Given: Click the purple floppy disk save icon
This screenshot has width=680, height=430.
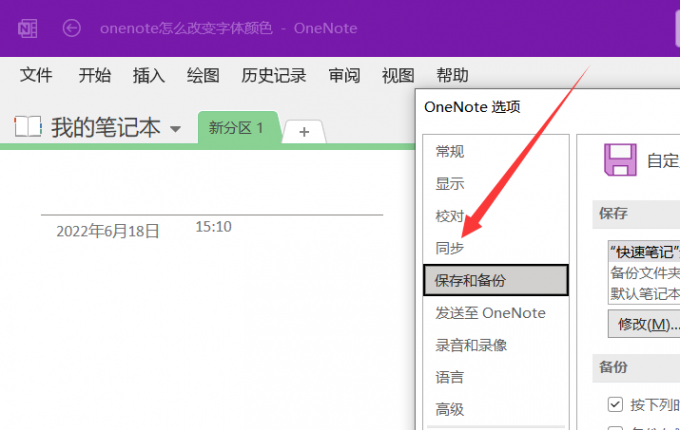Looking at the screenshot, I should coord(620,160).
